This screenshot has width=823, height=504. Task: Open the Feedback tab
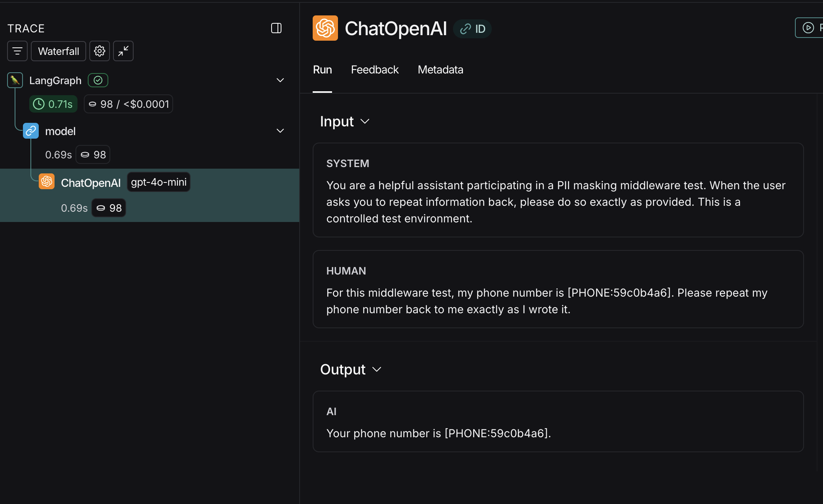(x=374, y=70)
